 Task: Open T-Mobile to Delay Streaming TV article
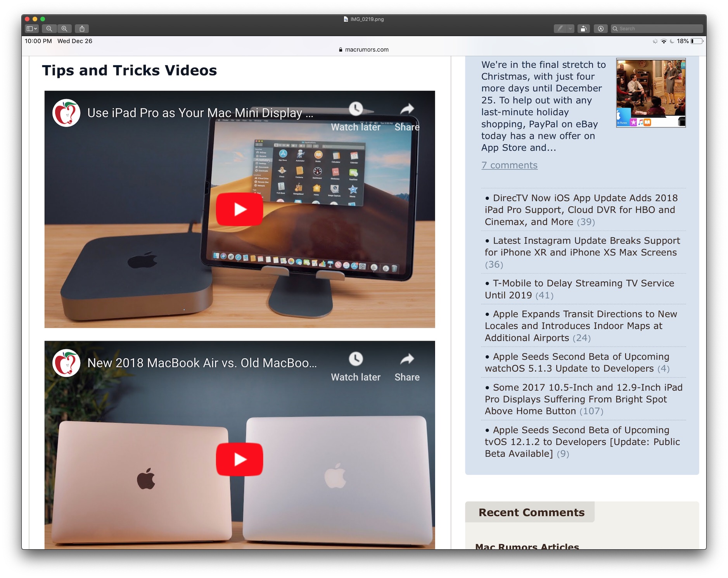click(x=579, y=289)
